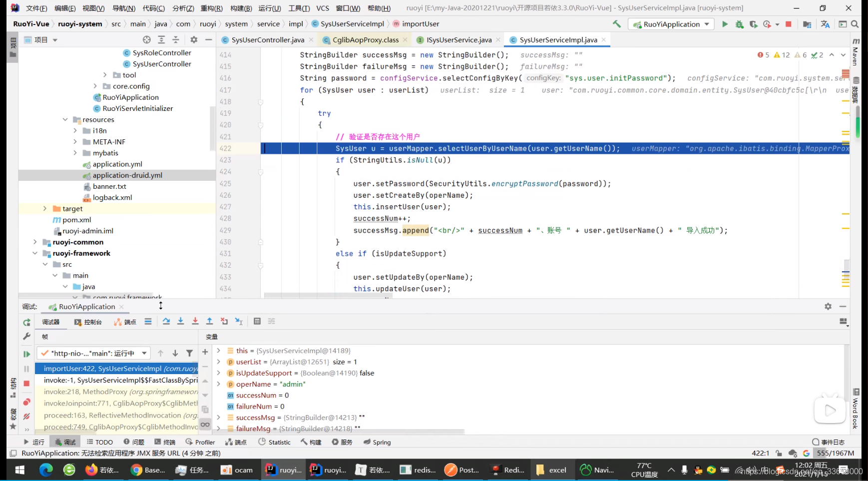This screenshot has width=868, height=481.
Task: Select application.yml in project tree
Action: point(117,164)
